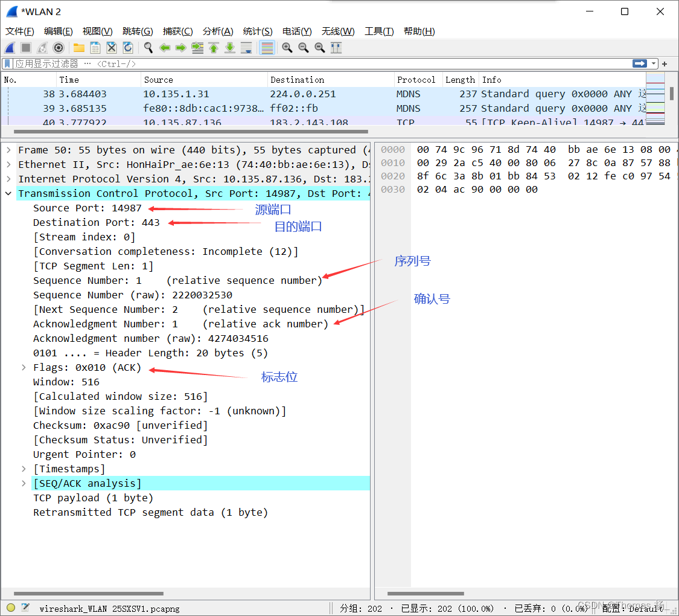Open recent display filter dropdown
The height and width of the screenshot is (616, 679).
click(x=653, y=63)
